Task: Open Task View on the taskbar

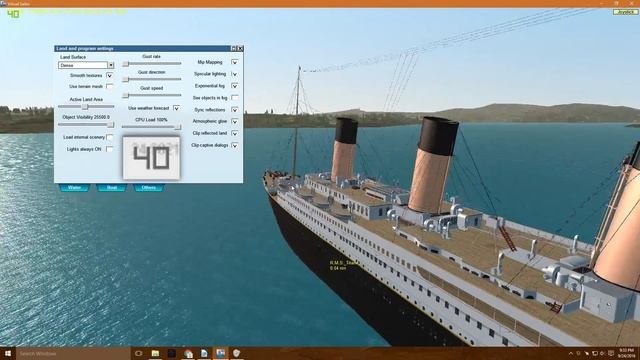Action: tap(139, 353)
